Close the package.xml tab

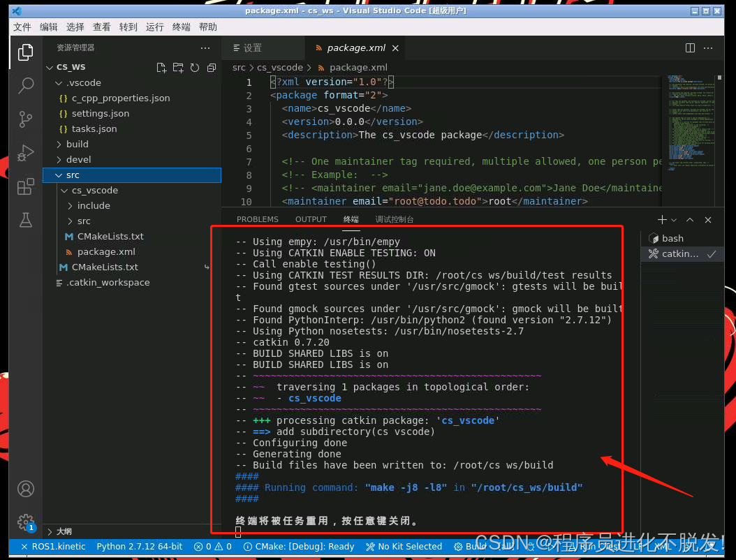395,48
